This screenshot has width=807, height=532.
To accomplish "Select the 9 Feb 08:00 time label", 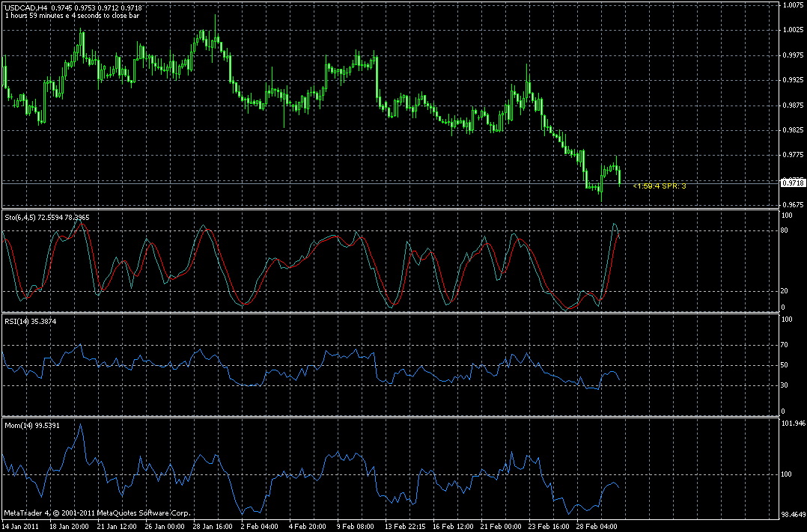I will (x=356, y=527).
